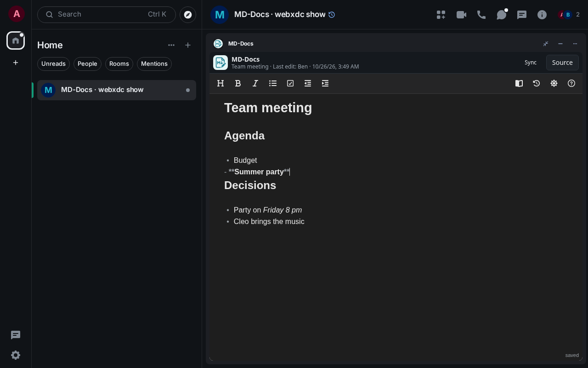The image size is (588, 368).
Task: Insert a checkbox task list
Action: point(290,83)
